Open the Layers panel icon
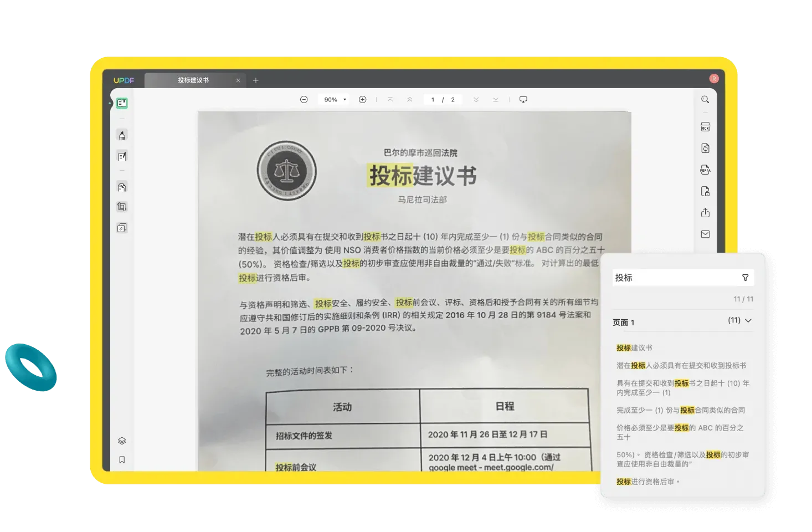 [122, 441]
